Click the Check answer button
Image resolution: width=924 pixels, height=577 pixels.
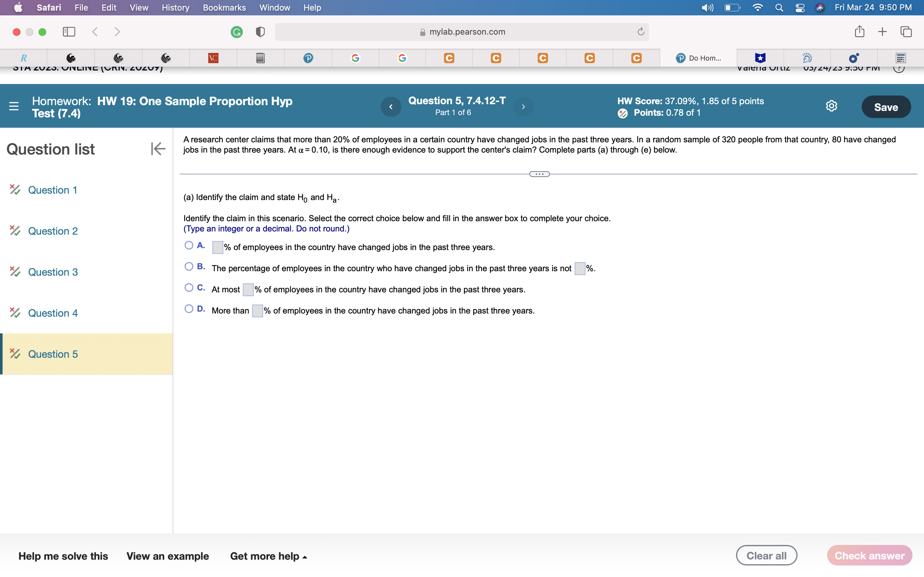[869, 555]
